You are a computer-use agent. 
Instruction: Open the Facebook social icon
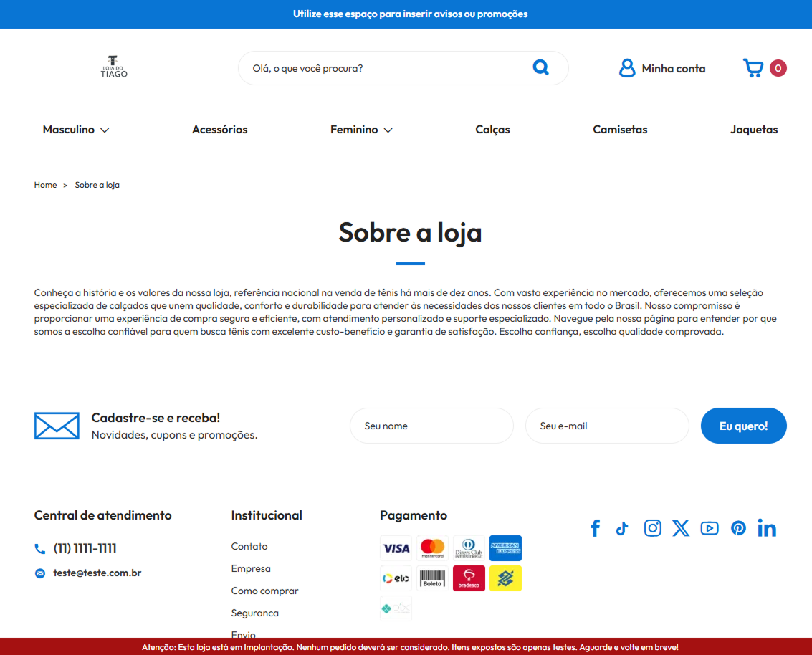tap(596, 528)
